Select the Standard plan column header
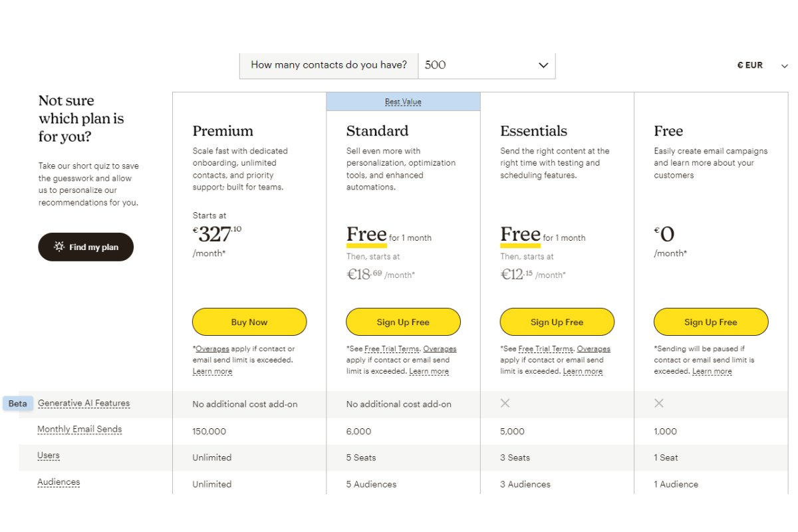The image size is (798, 532). [377, 131]
